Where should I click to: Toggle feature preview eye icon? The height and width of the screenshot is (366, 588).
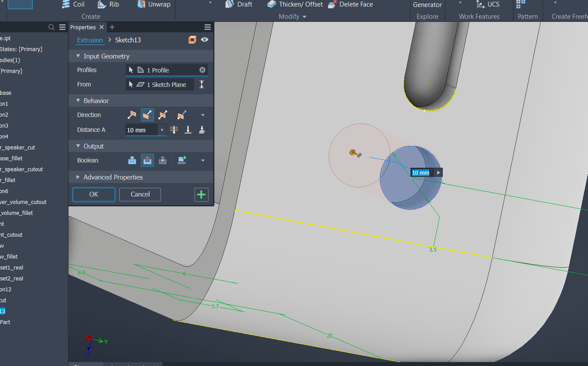click(205, 40)
